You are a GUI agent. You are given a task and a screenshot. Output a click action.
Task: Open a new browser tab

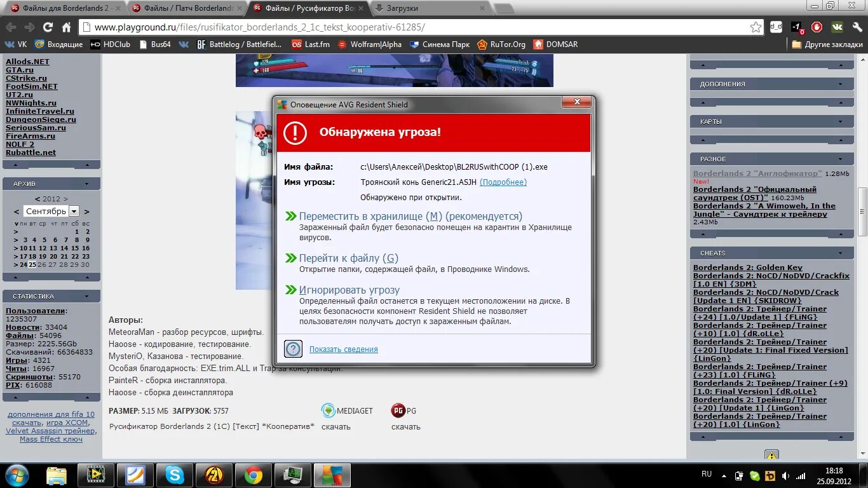pos(504,8)
